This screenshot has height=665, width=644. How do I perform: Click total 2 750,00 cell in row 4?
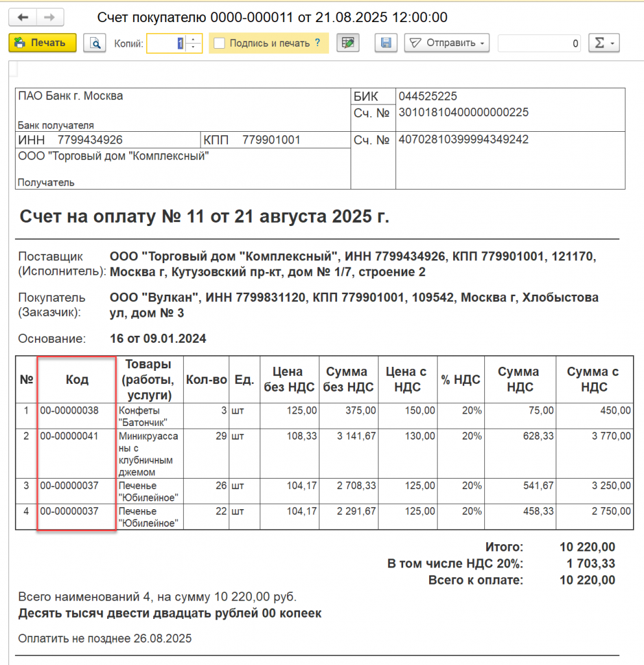(x=595, y=516)
